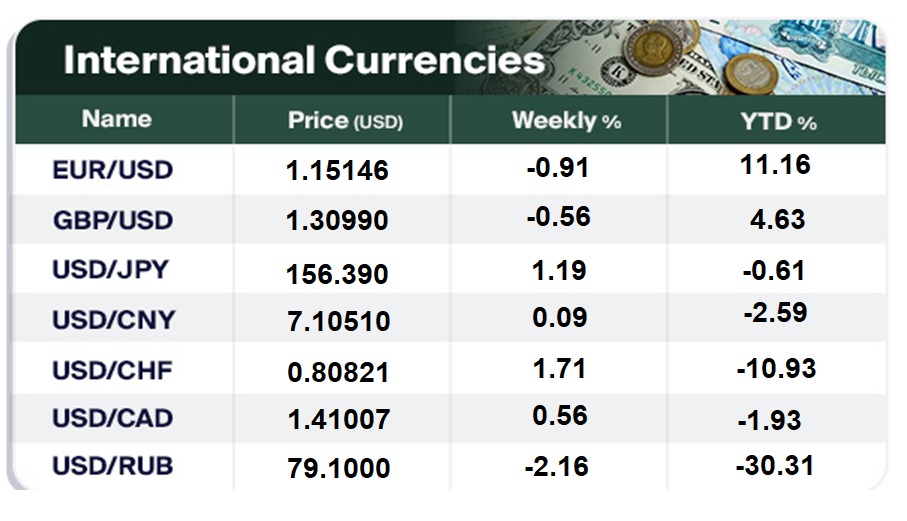Screen dimensions: 907x521
Task: Select the USD/CHF row name
Action: coord(113,370)
